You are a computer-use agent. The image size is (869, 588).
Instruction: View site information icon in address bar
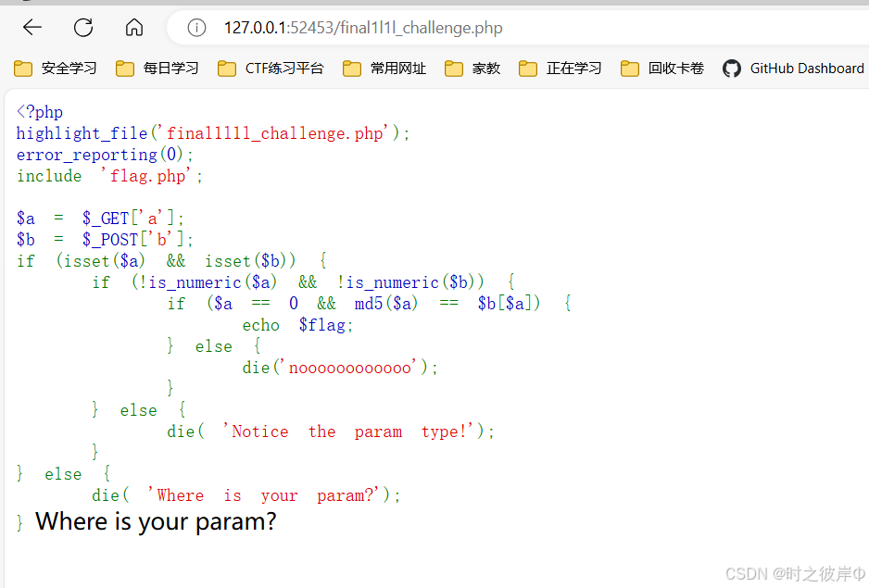(196, 27)
